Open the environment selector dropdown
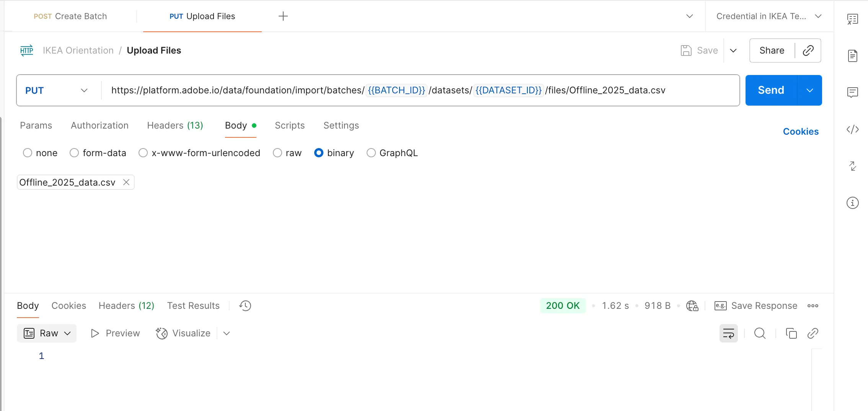The height and width of the screenshot is (411, 868). click(769, 16)
